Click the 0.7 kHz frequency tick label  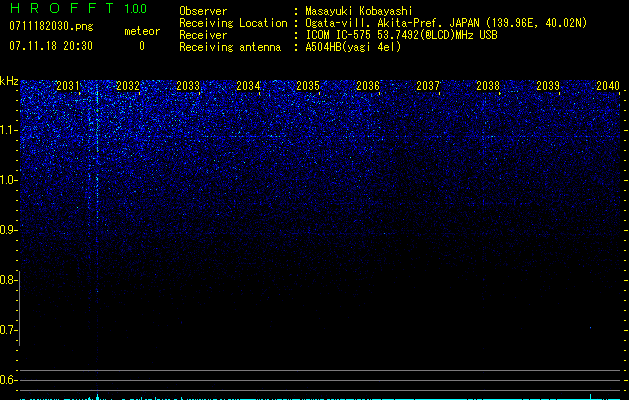[x=8, y=330]
